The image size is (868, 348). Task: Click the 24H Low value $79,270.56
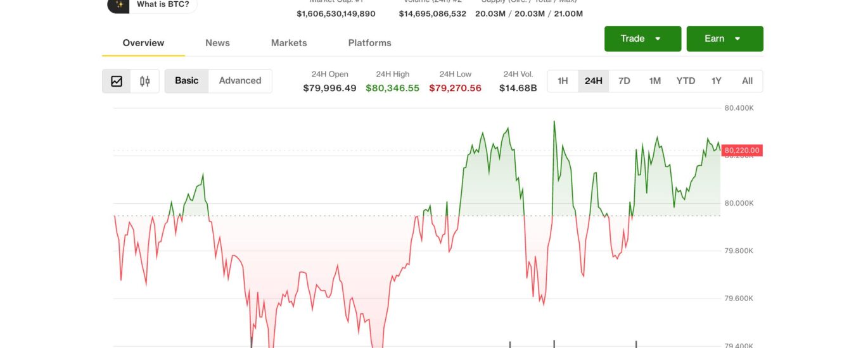pos(456,89)
